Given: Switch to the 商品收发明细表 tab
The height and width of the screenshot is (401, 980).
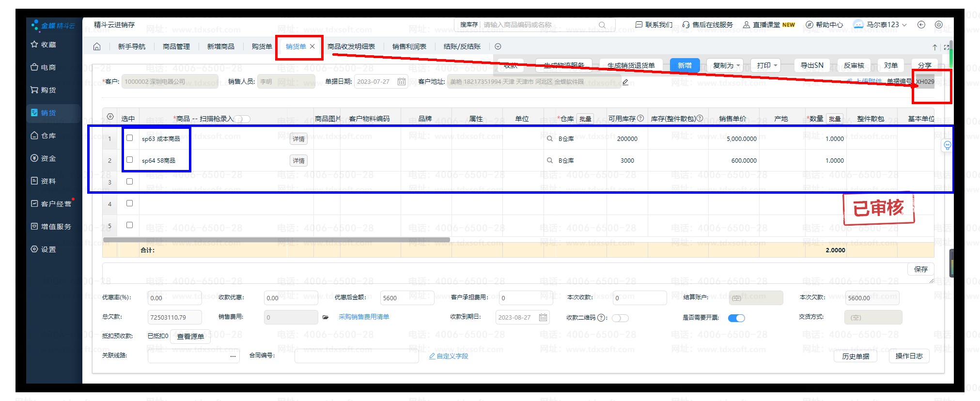Looking at the screenshot, I should click(351, 46).
